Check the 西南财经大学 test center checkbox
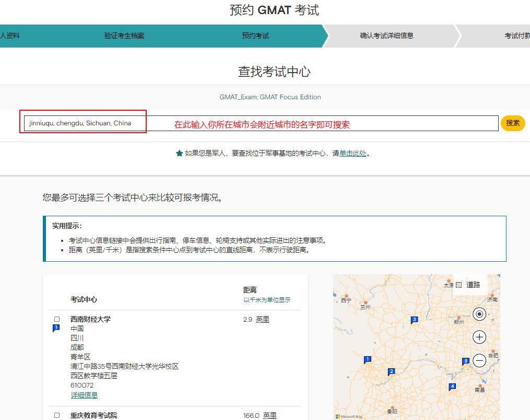The width and height of the screenshot is (530, 420). coord(57,319)
